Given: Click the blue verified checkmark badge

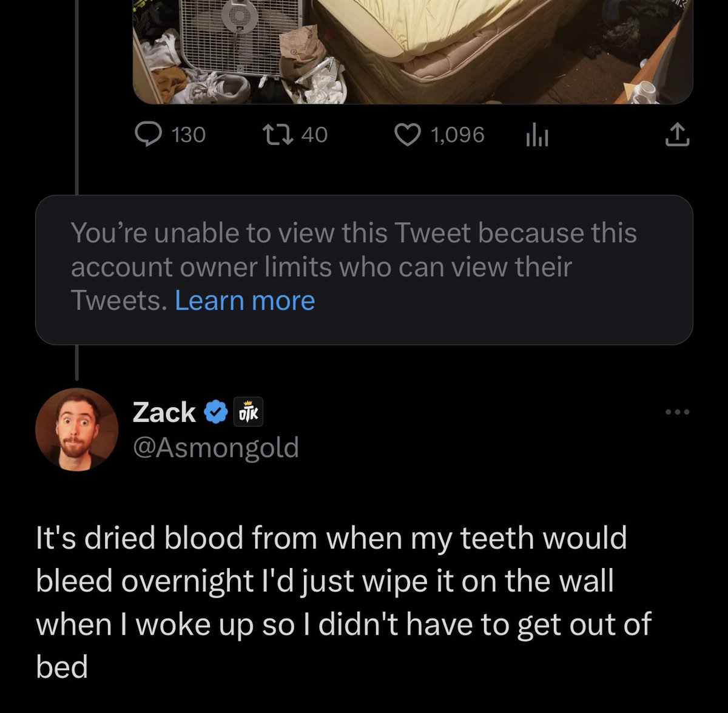Looking at the screenshot, I should coord(214,413).
